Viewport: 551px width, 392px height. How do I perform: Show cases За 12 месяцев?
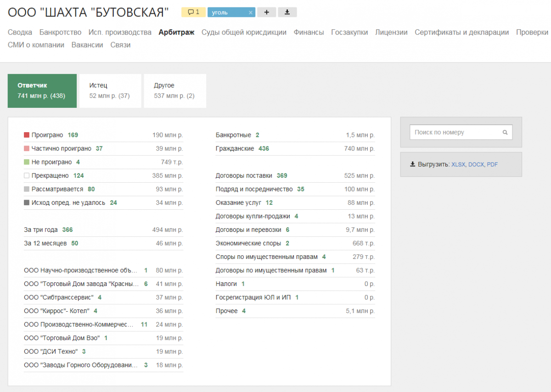[x=103, y=243]
